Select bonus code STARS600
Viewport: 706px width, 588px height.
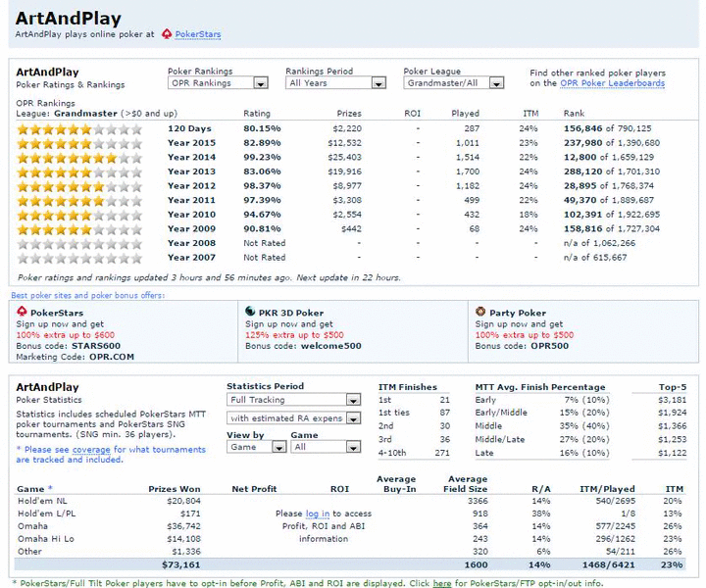pos(96,346)
